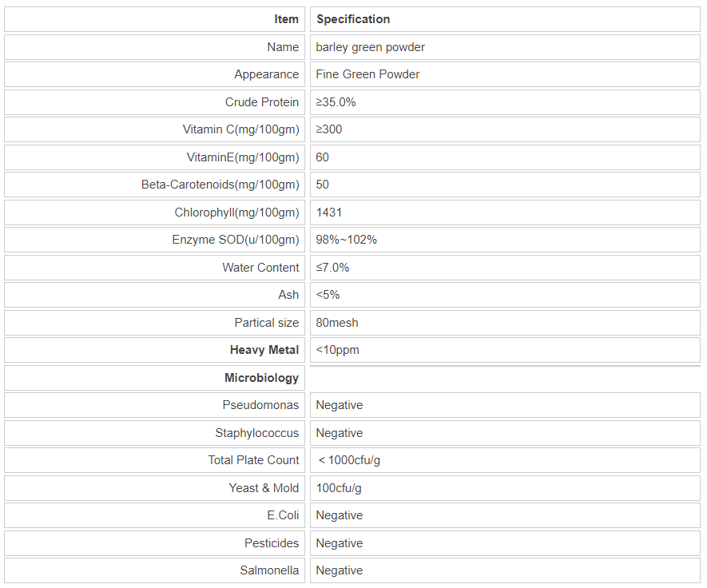This screenshot has width=707, height=588.
Task: Click the 'Item' header cell
Action: pyautogui.click(x=286, y=19)
